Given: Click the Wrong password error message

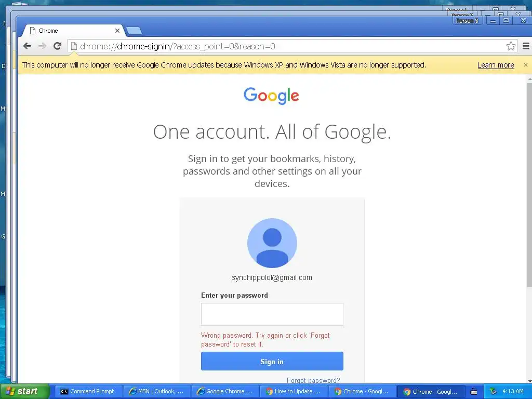Looking at the screenshot, I should pyautogui.click(x=265, y=340).
